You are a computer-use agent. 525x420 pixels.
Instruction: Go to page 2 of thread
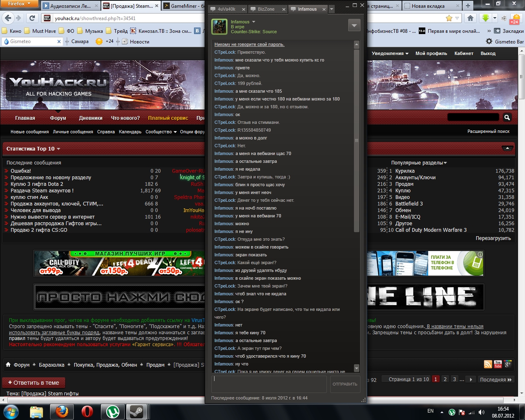(x=445, y=379)
